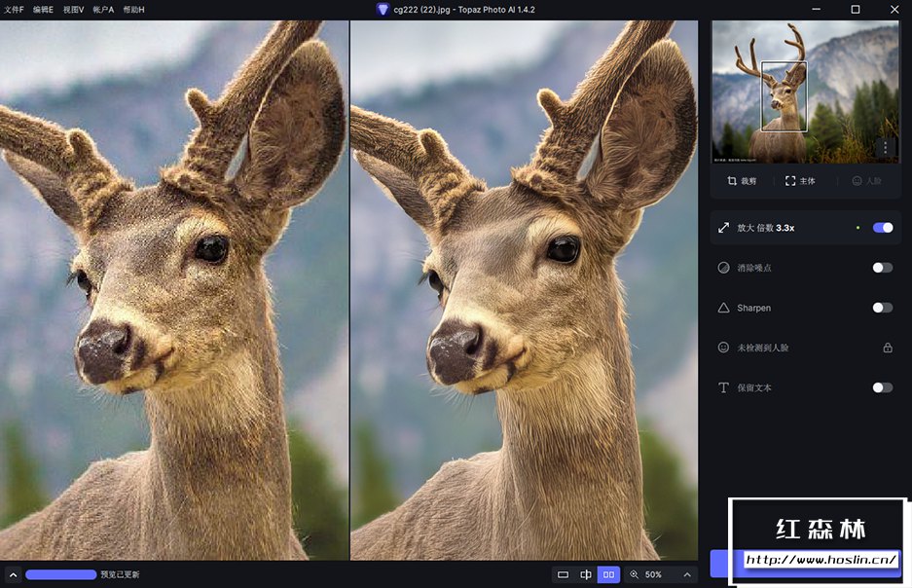Click the white crop frame in navigator
The image size is (912, 588).
(x=784, y=96)
